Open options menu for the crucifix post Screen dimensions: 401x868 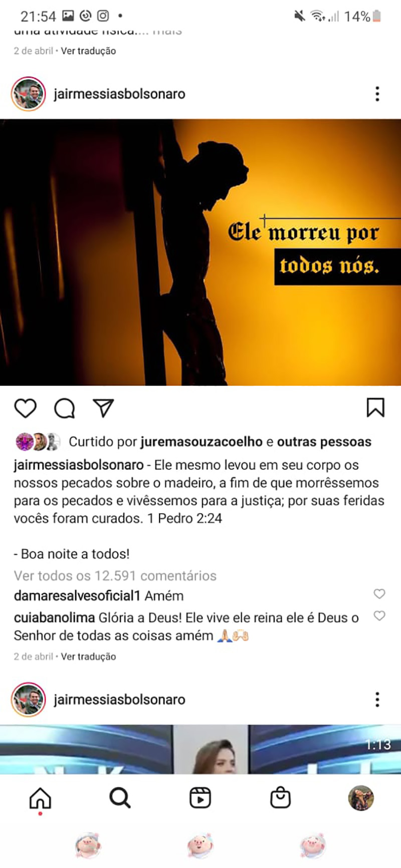(377, 94)
